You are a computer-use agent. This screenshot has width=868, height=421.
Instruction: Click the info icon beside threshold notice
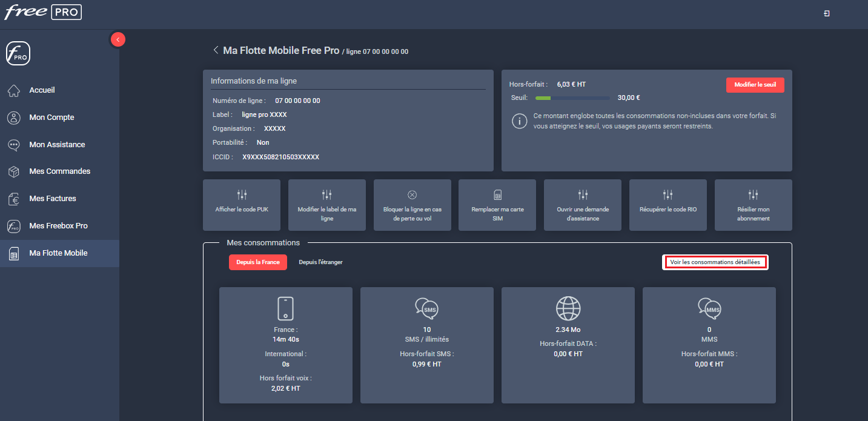[x=519, y=121]
